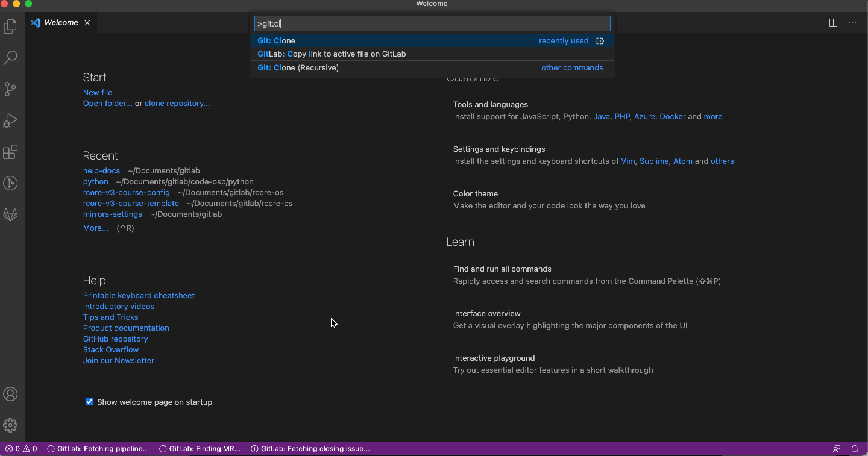The image size is (868, 456).
Task: Install Docker support link
Action: 673,117
